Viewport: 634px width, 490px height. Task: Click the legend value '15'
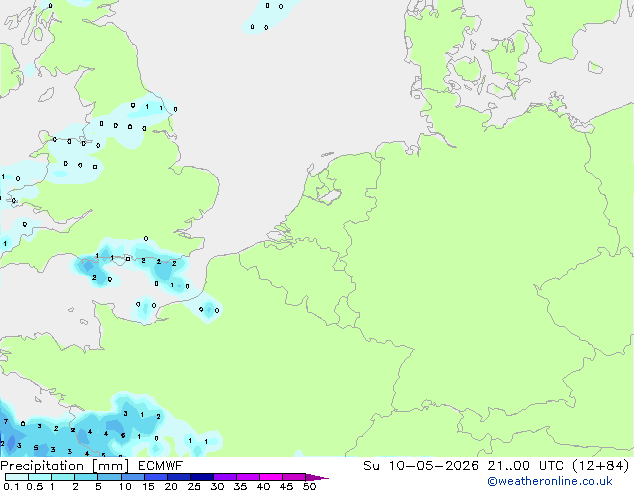[x=148, y=486]
